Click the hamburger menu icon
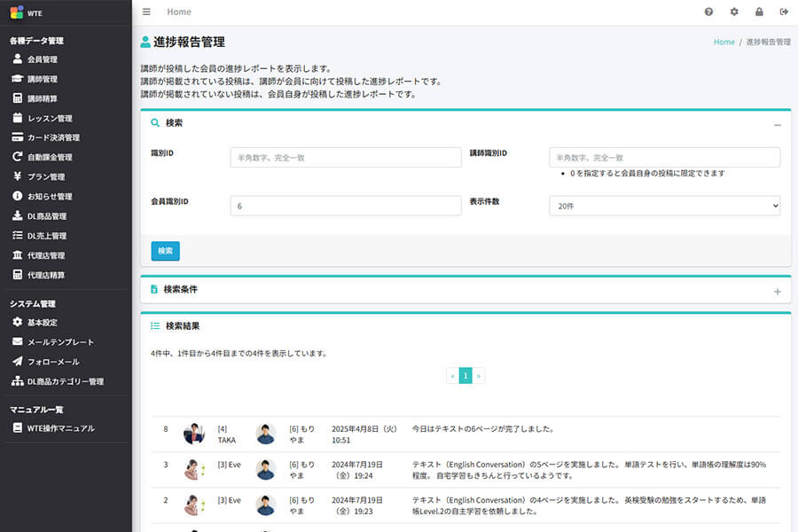 pyautogui.click(x=145, y=12)
